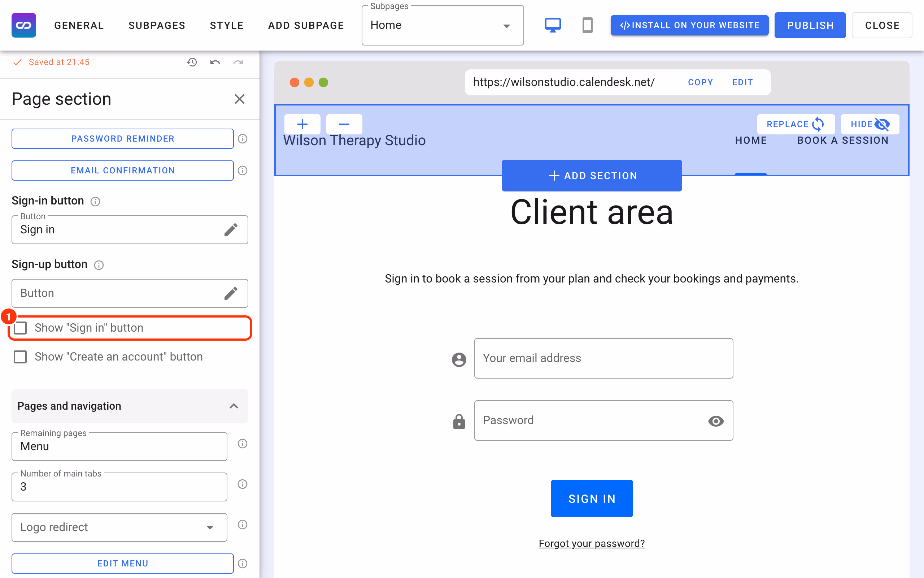Enable Show "Create an account" button checkbox
Image resolution: width=924 pixels, height=578 pixels.
point(20,357)
